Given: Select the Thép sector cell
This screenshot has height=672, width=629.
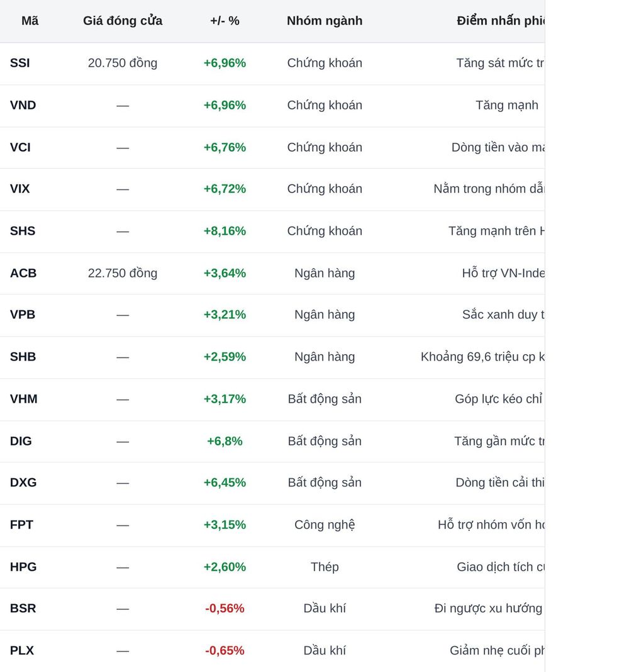Looking at the screenshot, I should pyautogui.click(x=325, y=567).
